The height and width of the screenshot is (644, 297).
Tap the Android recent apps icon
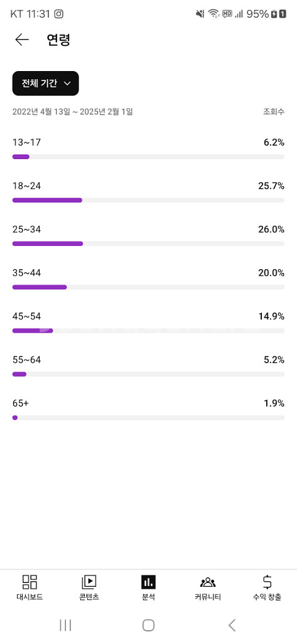click(65, 625)
